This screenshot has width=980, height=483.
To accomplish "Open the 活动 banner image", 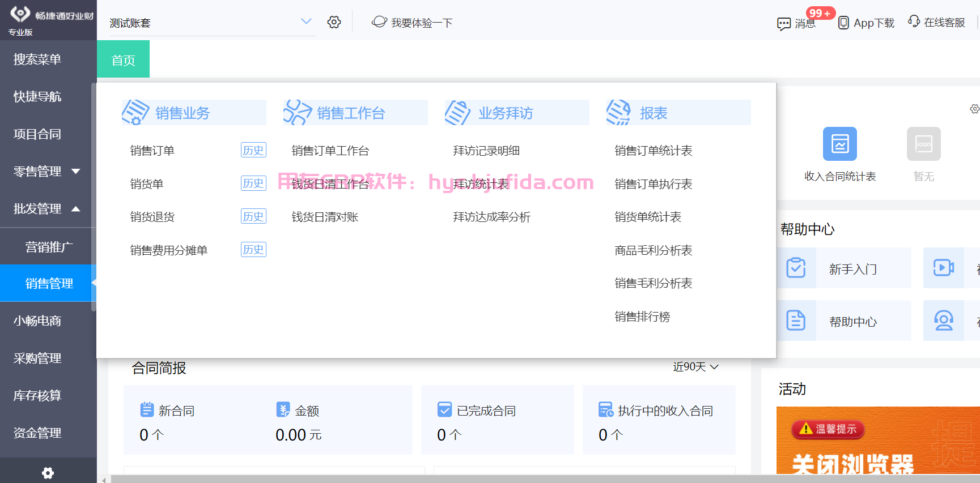I will (878, 440).
